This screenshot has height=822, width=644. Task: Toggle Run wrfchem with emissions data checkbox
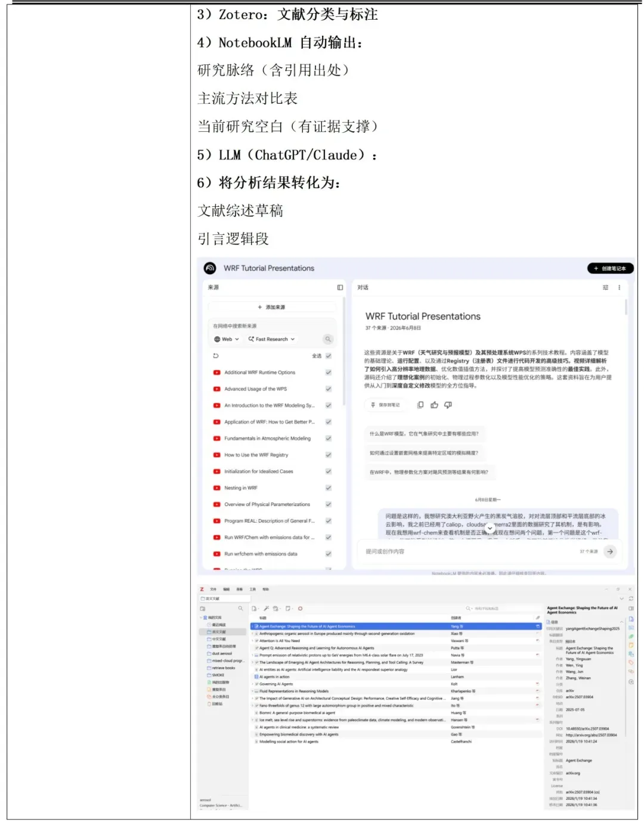pyautogui.click(x=329, y=554)
